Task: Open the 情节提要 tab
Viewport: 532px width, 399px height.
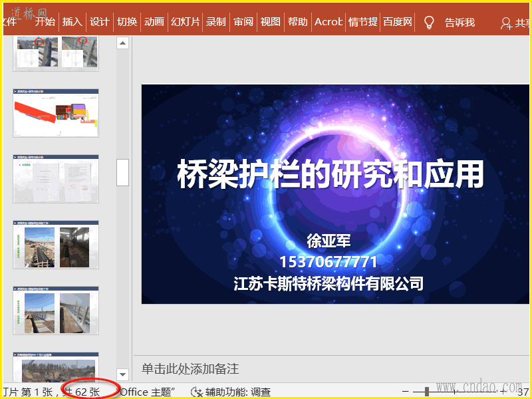Action: click(x=362, y=22)
